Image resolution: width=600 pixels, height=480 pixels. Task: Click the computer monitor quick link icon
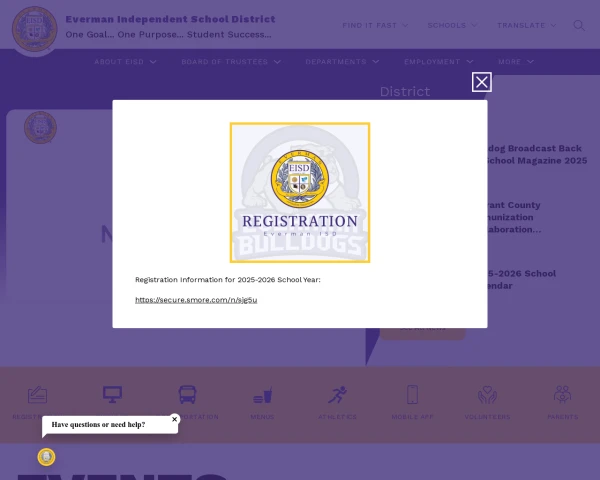tap(112, 395)
